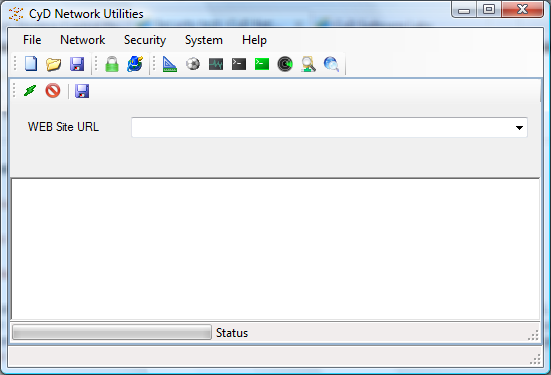
Task: Click inside the WEB Site URL field
Action: point(329,128)
